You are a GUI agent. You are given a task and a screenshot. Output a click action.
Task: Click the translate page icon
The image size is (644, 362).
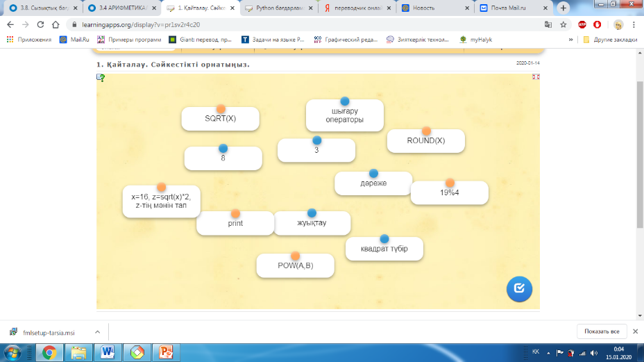tap(548, 25)
